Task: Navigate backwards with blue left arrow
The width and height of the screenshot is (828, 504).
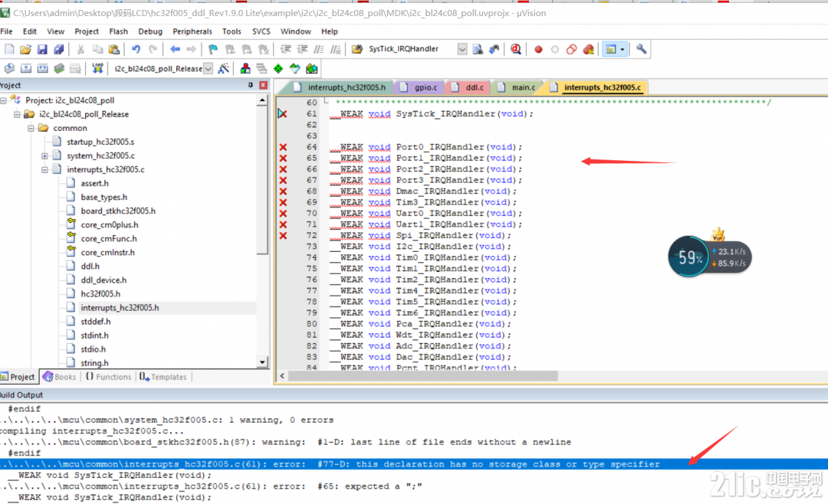Action: pyautogui.click(x=175, y=49)
